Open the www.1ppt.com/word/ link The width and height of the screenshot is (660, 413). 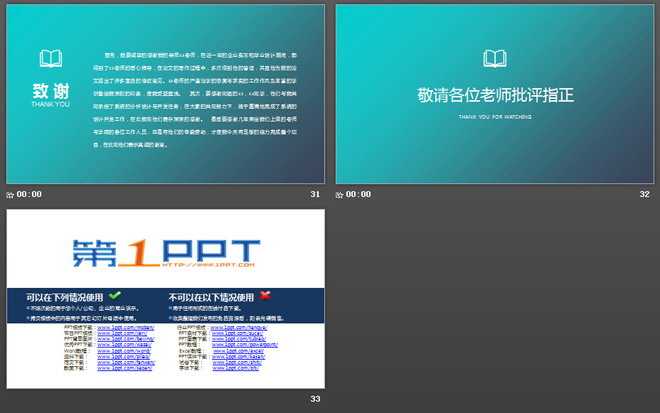click(x=124, y=351)
